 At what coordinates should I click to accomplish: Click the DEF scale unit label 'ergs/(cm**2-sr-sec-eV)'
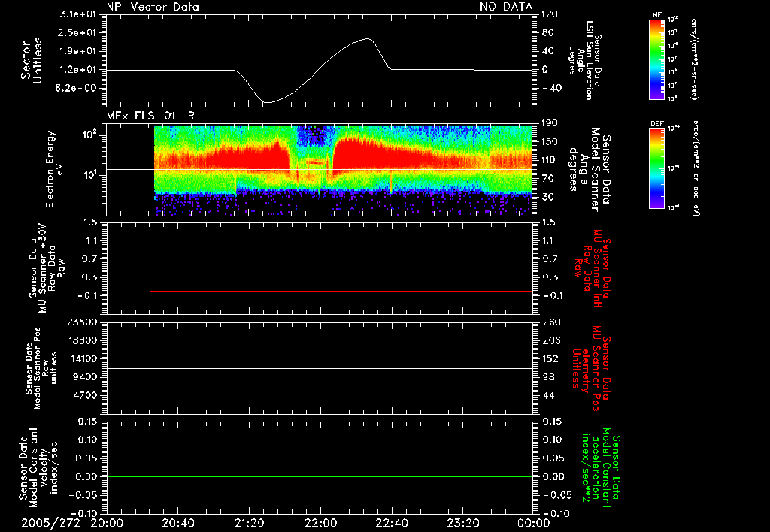[x=697, y=168]
